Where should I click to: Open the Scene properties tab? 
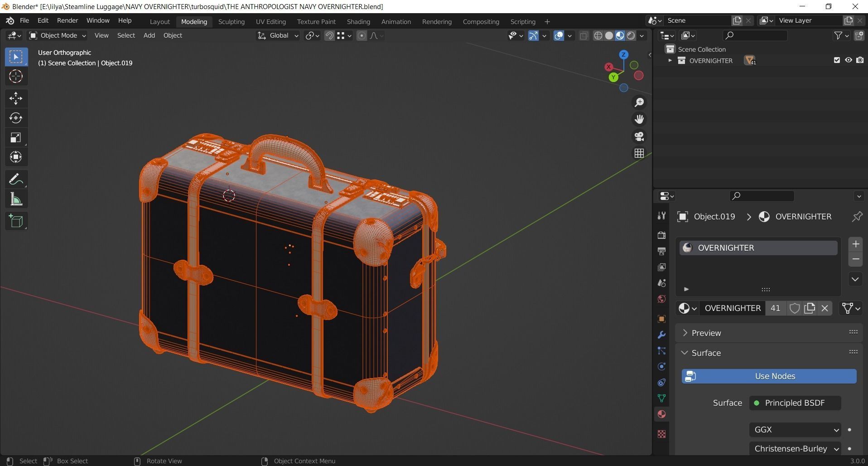661,283
